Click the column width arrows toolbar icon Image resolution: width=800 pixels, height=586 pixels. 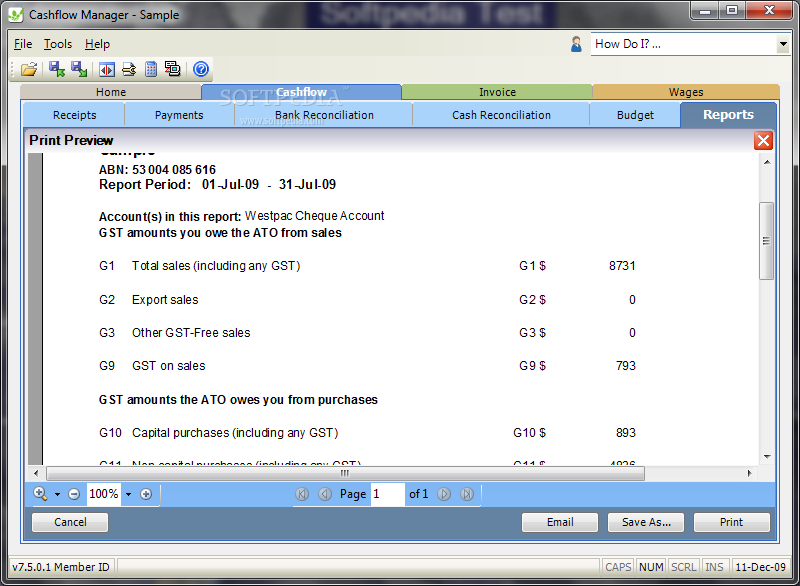click(107, 69)
